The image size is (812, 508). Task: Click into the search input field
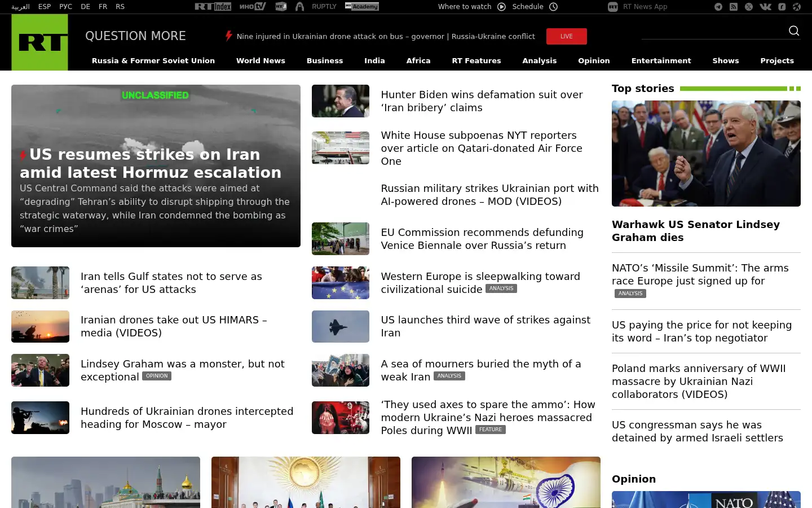[x=713, y=31]
